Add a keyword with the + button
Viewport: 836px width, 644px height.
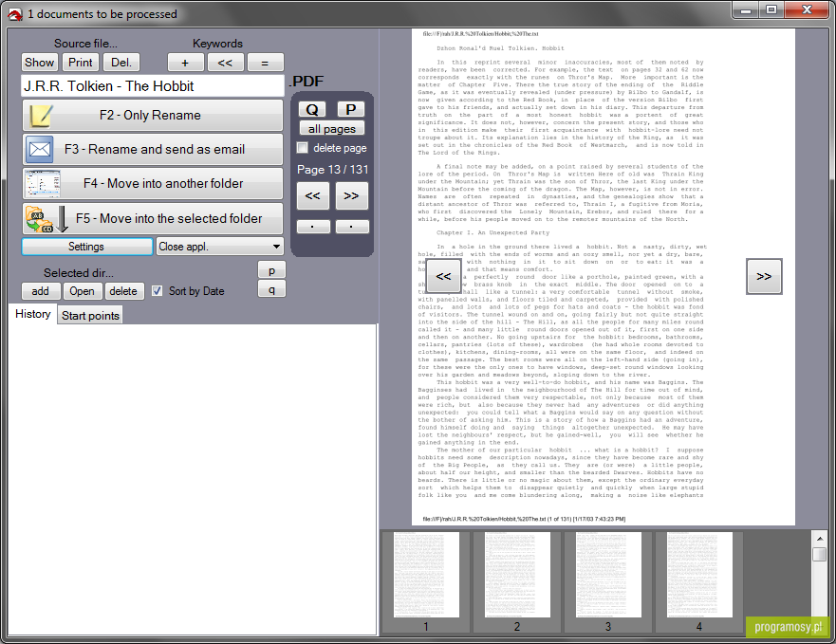[185, 63]
